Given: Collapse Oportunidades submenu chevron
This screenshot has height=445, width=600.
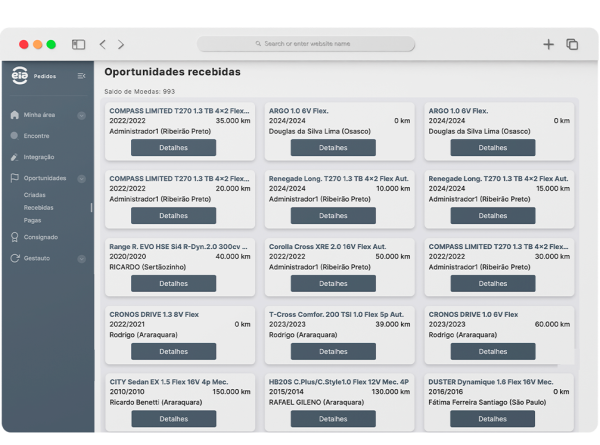Looking at the screenshot, I should click(82, 179).
